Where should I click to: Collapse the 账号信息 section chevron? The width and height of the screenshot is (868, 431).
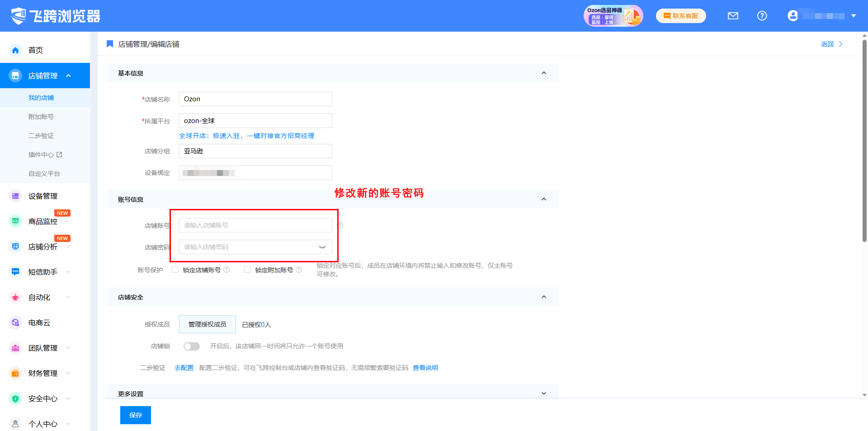(544, 199)
